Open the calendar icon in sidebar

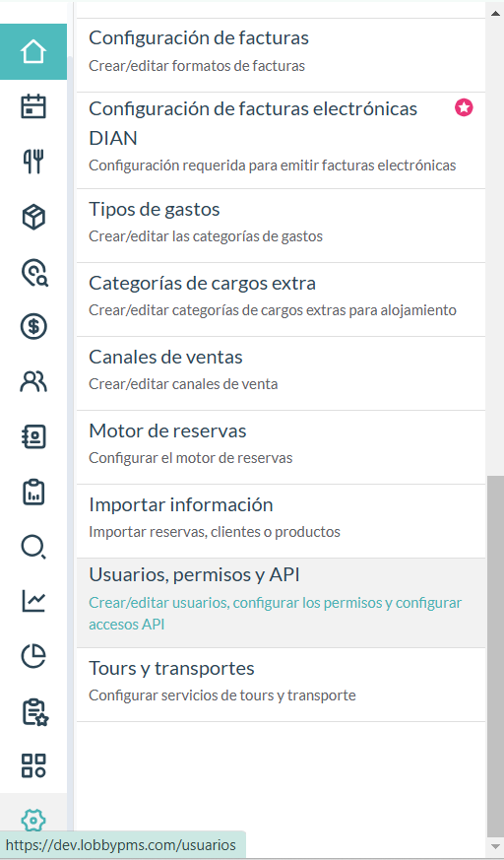[x=33, y=106]
